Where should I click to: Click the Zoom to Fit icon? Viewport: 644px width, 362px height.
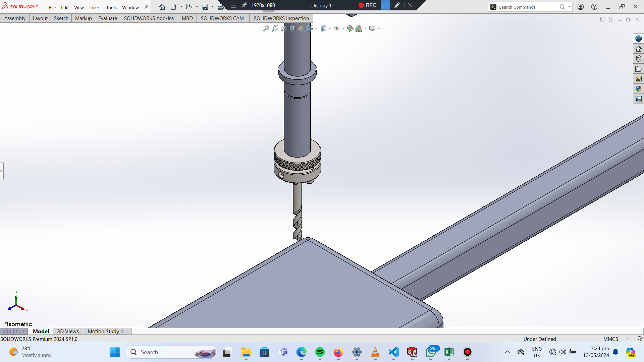coord(266,29)
